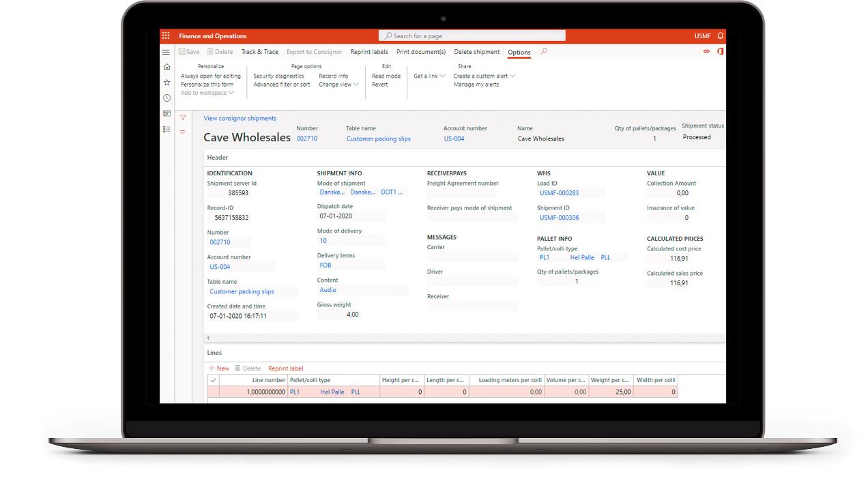This screenshot has height=479, width=868.
Task: Click Reprint labels in action bar
Action: (368, 53)
